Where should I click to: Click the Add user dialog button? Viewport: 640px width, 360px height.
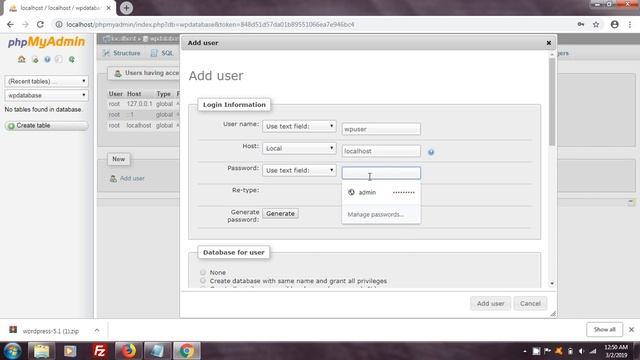tap(491, 304)
